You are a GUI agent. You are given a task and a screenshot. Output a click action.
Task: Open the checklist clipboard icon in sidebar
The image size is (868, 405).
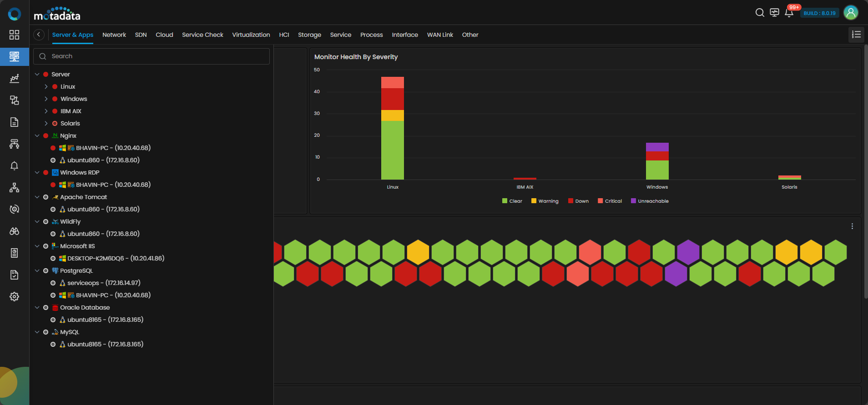15,275
